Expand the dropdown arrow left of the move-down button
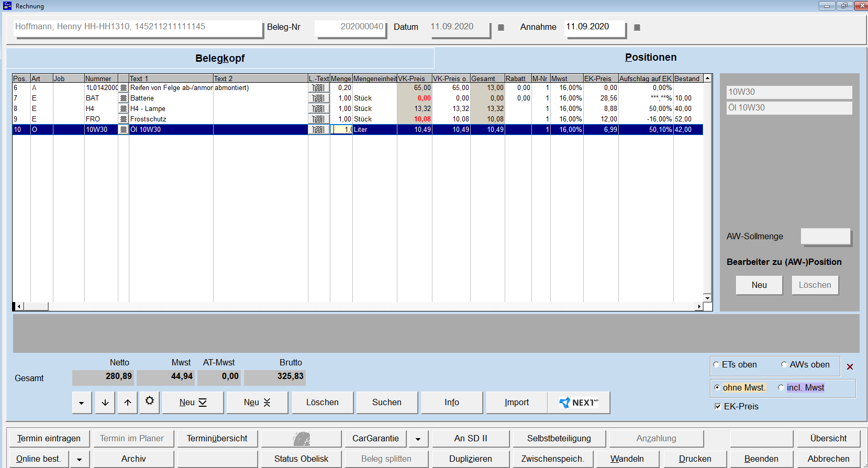 click(x=82, y=403)
